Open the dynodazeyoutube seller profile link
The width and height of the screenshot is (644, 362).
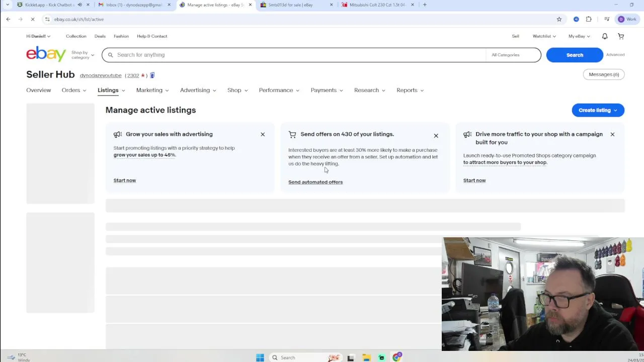click(x=101, y=75)
